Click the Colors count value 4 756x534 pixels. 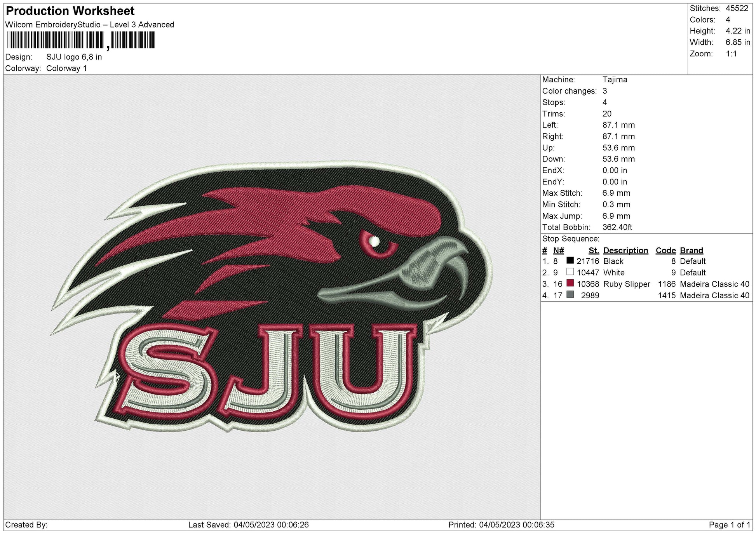tap(728, 20)
